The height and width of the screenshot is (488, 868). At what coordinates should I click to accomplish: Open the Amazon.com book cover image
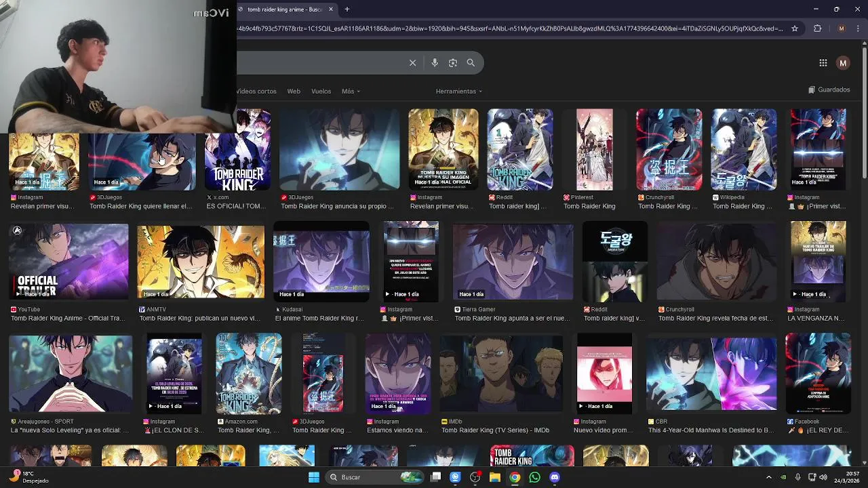point(248,373)
